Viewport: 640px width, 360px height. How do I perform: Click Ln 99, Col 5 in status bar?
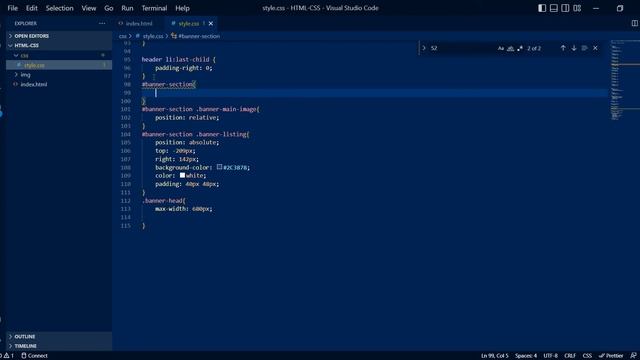[x=495, y=356]
